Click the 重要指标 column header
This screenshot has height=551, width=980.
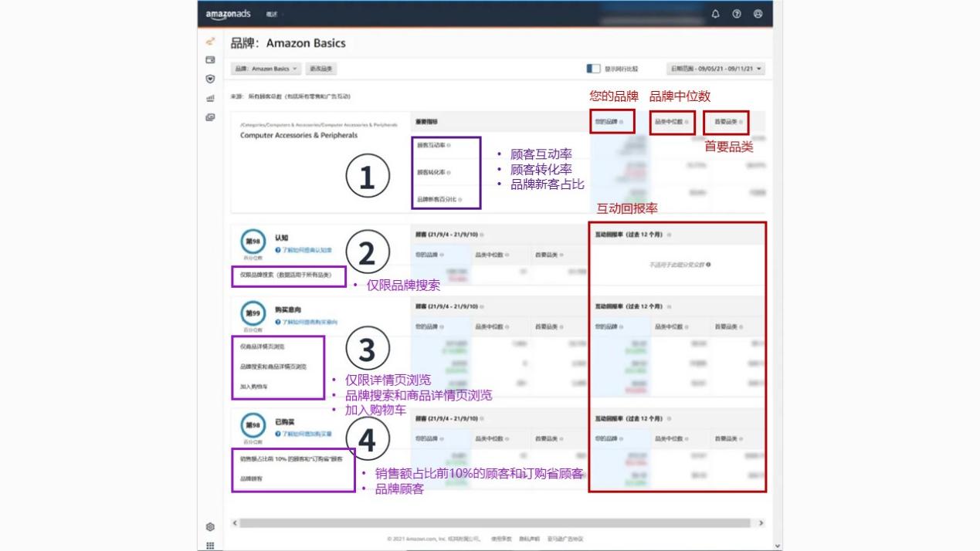pos(426,122)
